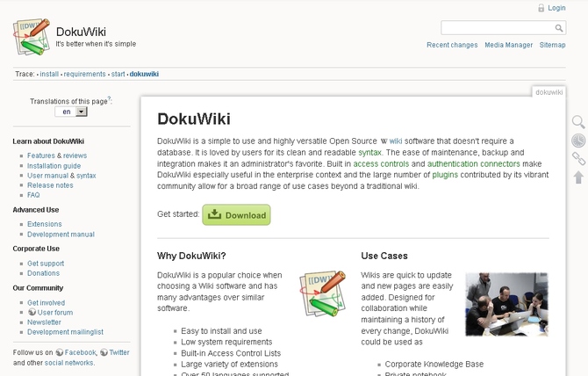Click the globe icon beside User forum

[x=32, y=312]
